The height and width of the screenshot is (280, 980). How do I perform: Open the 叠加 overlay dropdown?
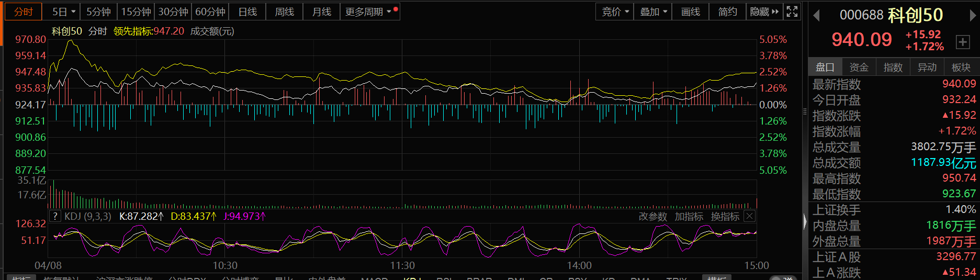click(653, 12)
